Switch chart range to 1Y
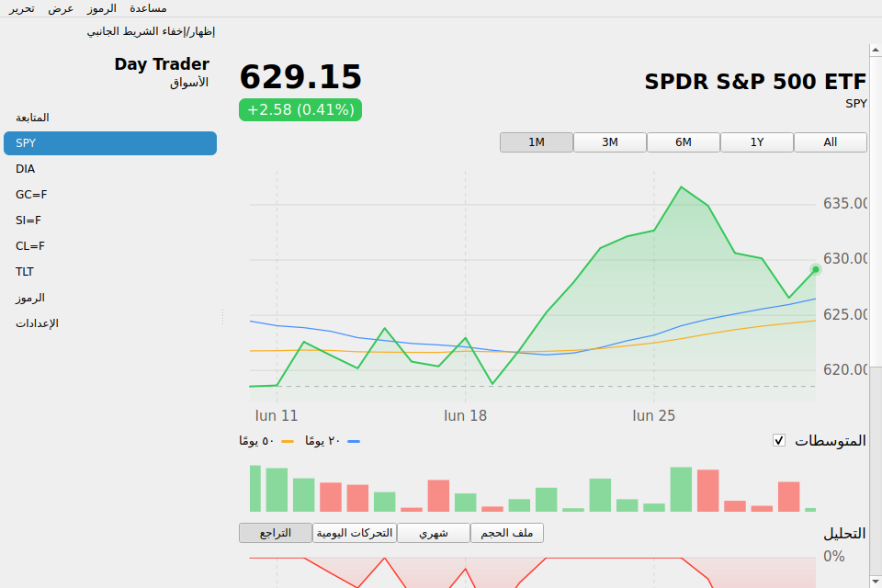Viewport: 882px width, 588px height. 757,142
